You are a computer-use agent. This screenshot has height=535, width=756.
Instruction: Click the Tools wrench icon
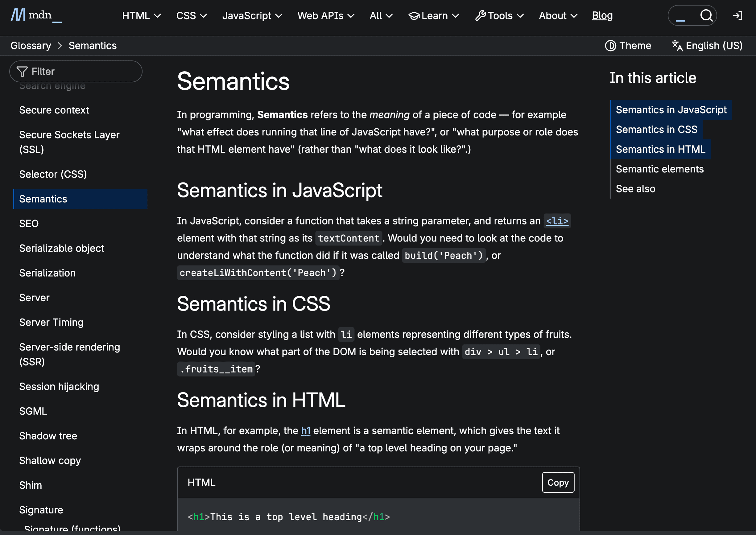click(481, 15)
